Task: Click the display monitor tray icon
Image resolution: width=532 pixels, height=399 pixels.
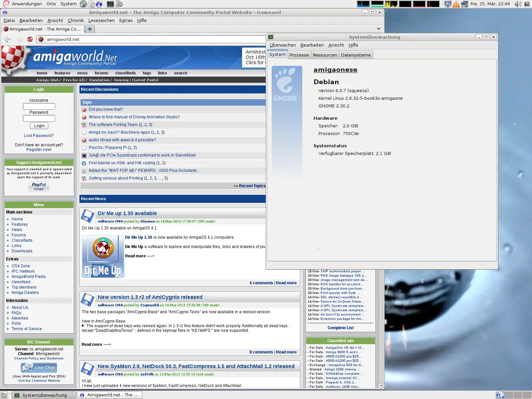Action: click(448, 4)
